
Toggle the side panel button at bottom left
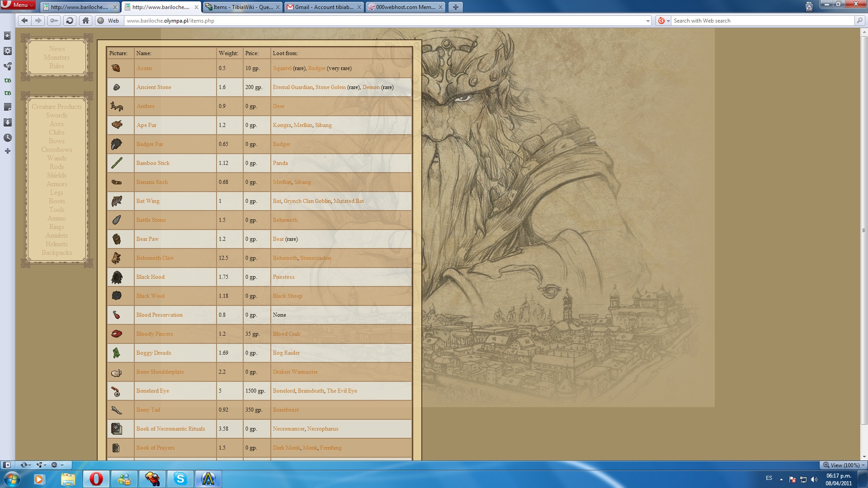pyautogui.click(x=7, y=465)
